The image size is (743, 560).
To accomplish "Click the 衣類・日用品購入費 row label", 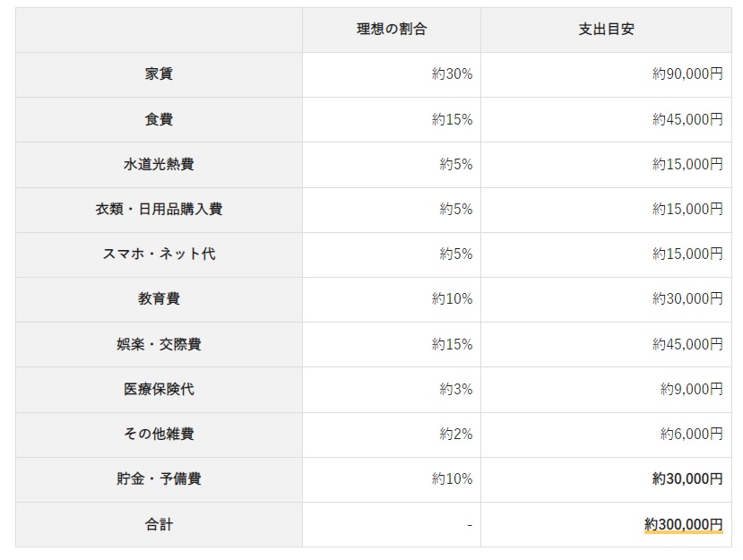I will [159, 209].
